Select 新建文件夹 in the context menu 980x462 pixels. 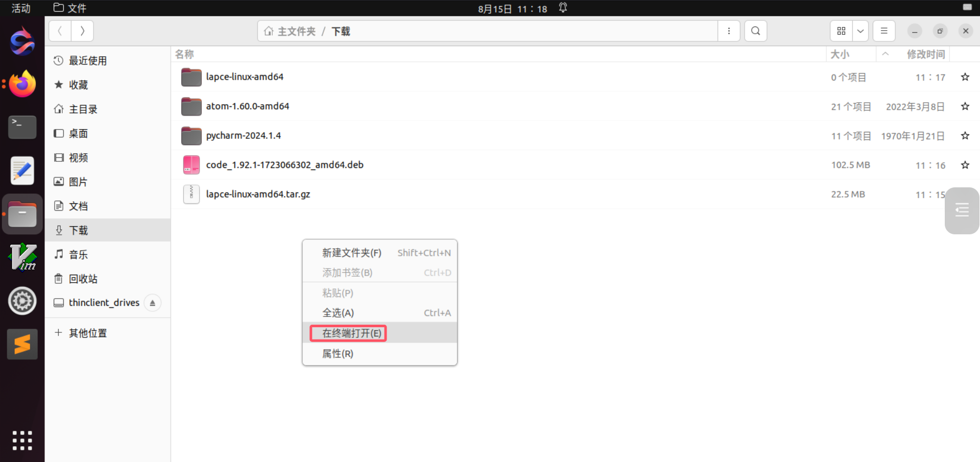point(351,253)
